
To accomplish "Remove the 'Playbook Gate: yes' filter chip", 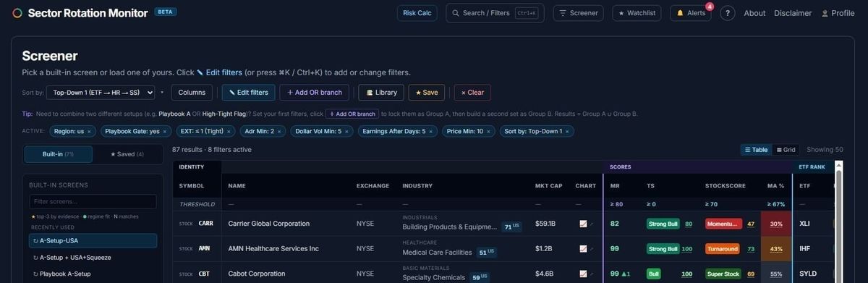I will (x=164, y=132).
